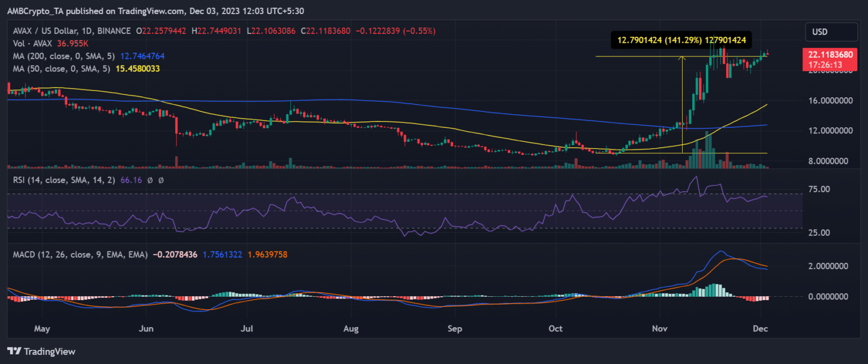Image resolution: width=868 pixels, height=364 pixels.
Task: Open the USD currency selector
Action: coord(819,32)
